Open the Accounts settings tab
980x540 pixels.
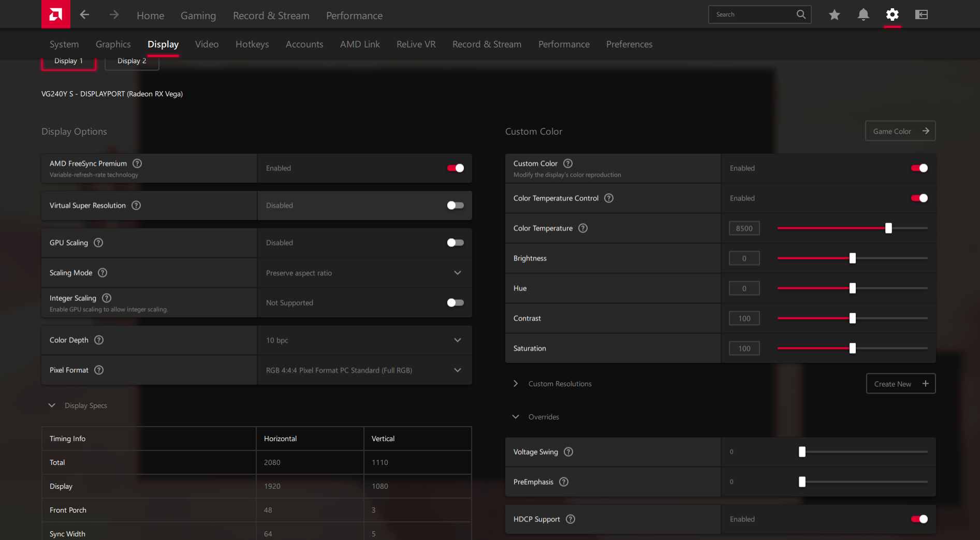(304, 44)
